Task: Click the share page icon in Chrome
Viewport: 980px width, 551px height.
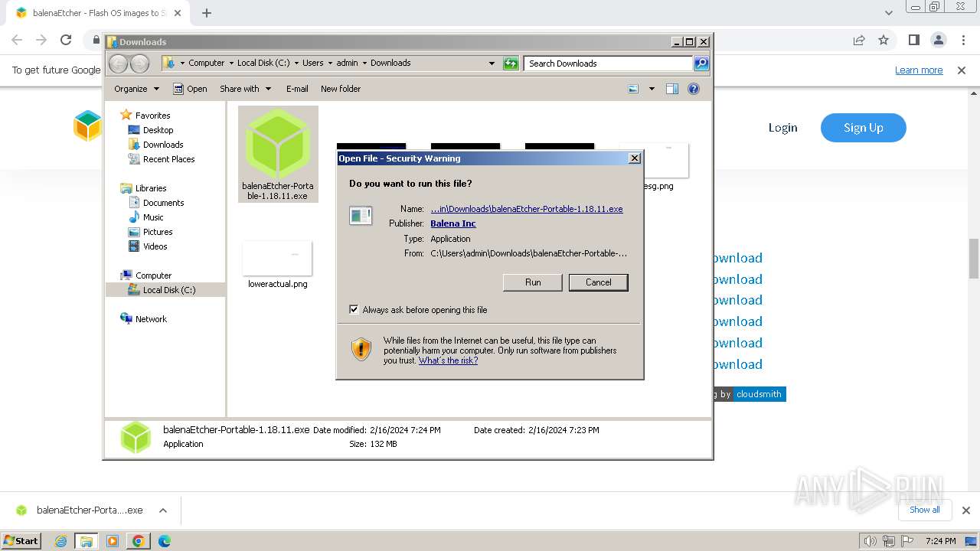Action: tap(859, 40)
